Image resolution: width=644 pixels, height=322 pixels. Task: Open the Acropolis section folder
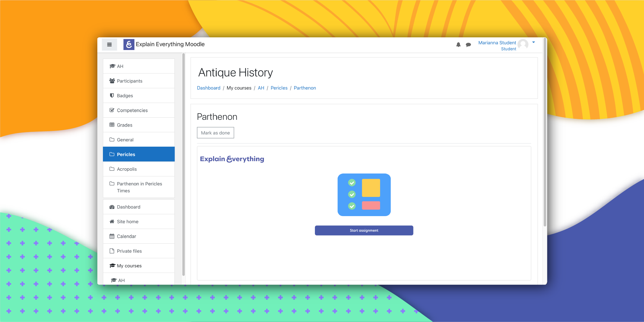[139, 169]
